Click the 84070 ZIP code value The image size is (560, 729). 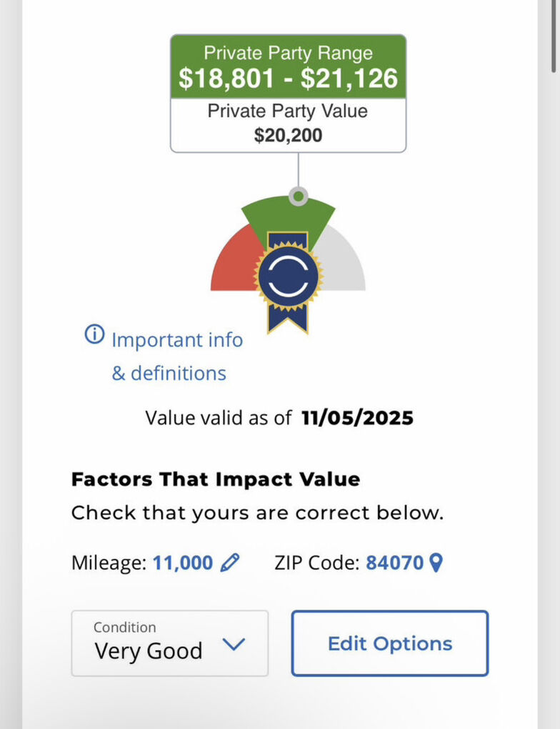click(394, 563)
